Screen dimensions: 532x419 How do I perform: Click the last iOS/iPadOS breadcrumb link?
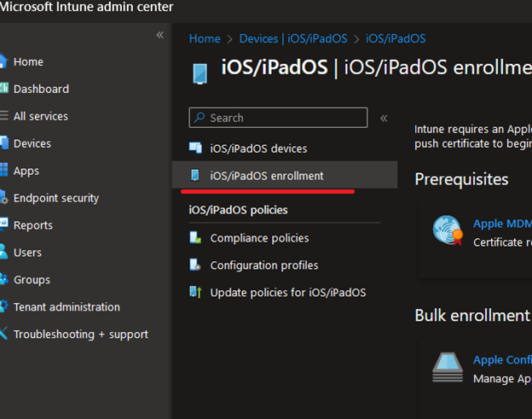[396, 38]
